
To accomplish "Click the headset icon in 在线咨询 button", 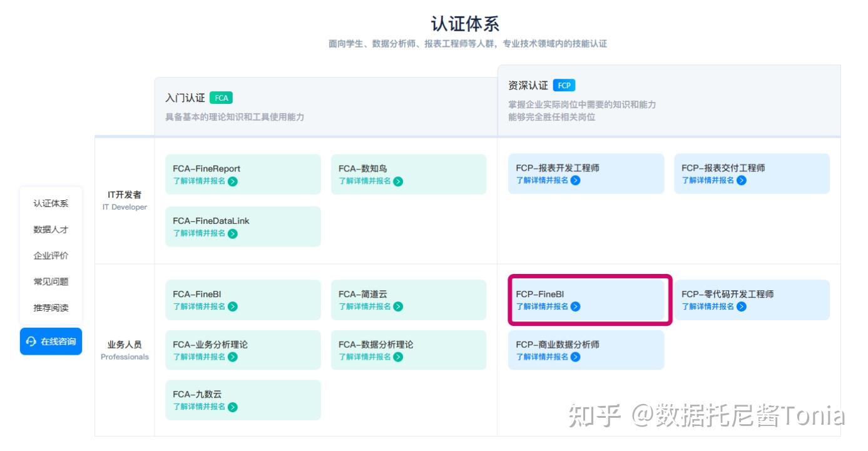I will pyautogui.click(x=31, y=342).
